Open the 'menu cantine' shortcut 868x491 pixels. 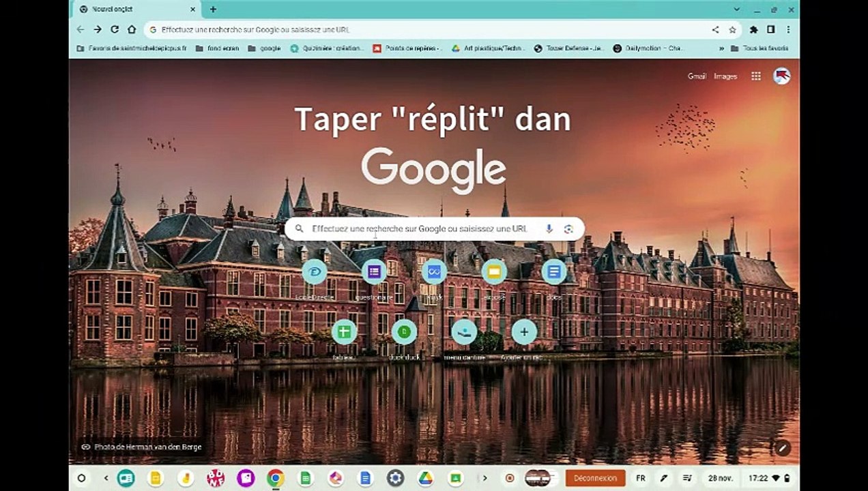pos(464,332)
